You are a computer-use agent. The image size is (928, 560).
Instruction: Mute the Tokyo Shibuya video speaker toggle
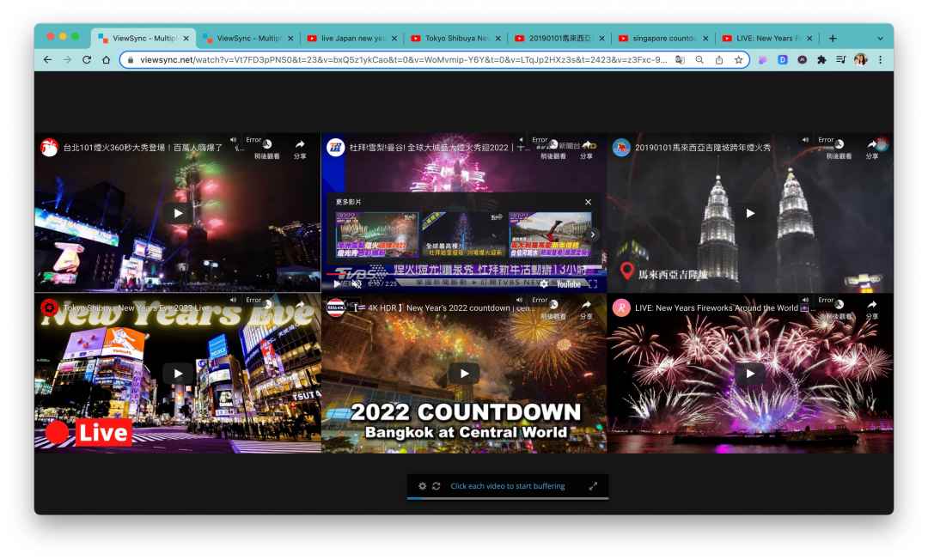coord(234,301)
